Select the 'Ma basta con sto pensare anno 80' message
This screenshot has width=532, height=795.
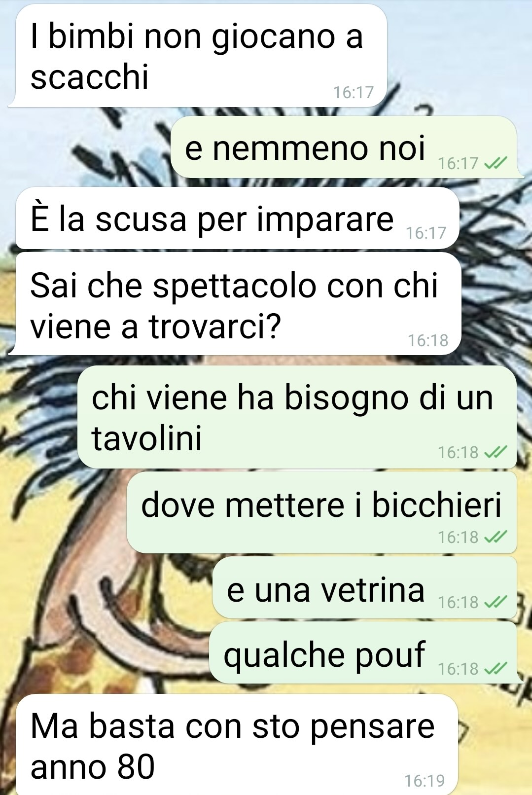[237, 745]
